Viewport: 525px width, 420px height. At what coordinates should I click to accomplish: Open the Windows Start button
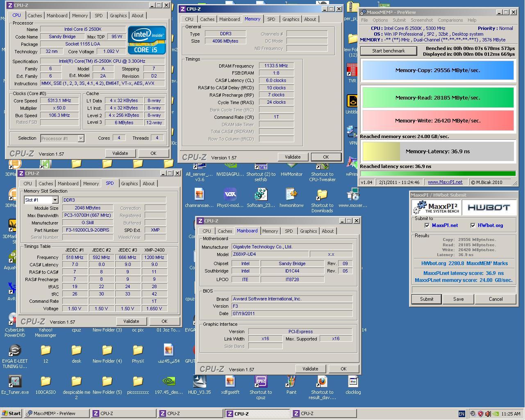coord(11,413)
